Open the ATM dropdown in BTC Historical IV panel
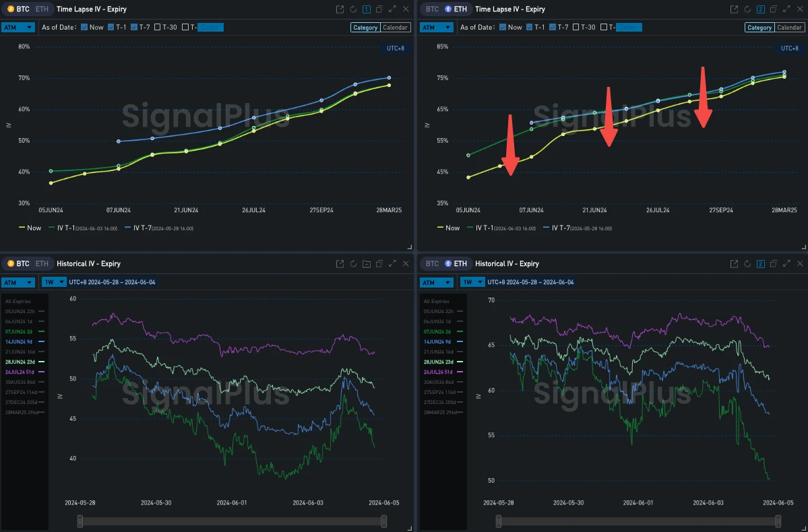 18,282
